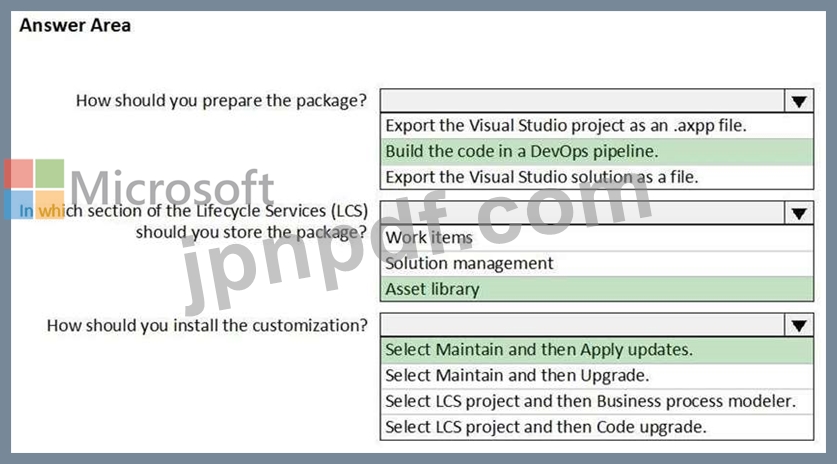Click the 'How should you install the customization?' label

pyautogui.click(x=207, y=325)
